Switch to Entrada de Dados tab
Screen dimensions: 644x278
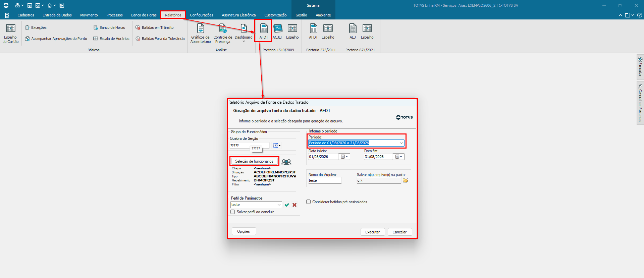57,15
